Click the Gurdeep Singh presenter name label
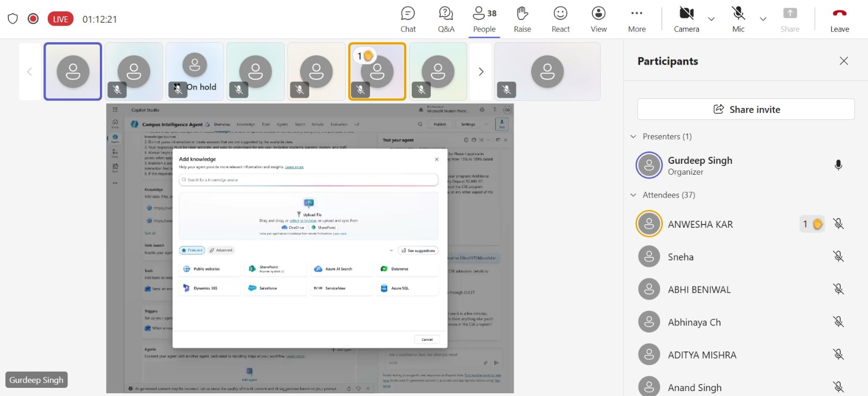 (36, 380)
